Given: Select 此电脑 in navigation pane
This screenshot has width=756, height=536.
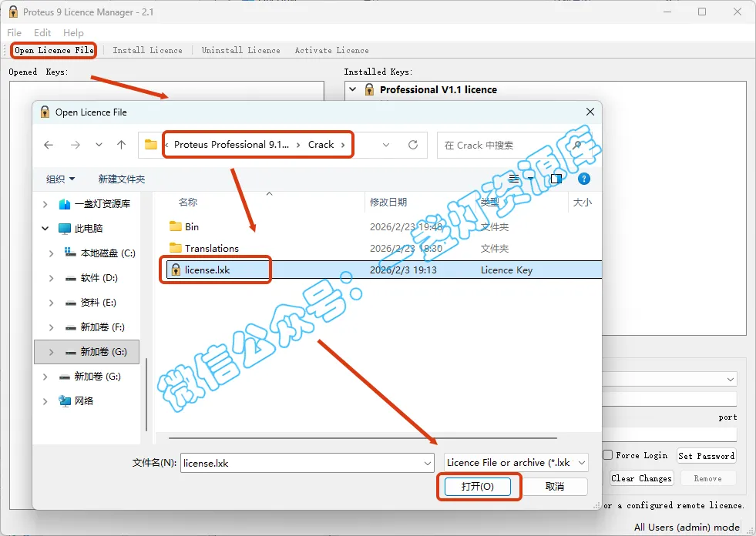Looking at the screenshot, I should pyautogui.click(x=88, y=229).
